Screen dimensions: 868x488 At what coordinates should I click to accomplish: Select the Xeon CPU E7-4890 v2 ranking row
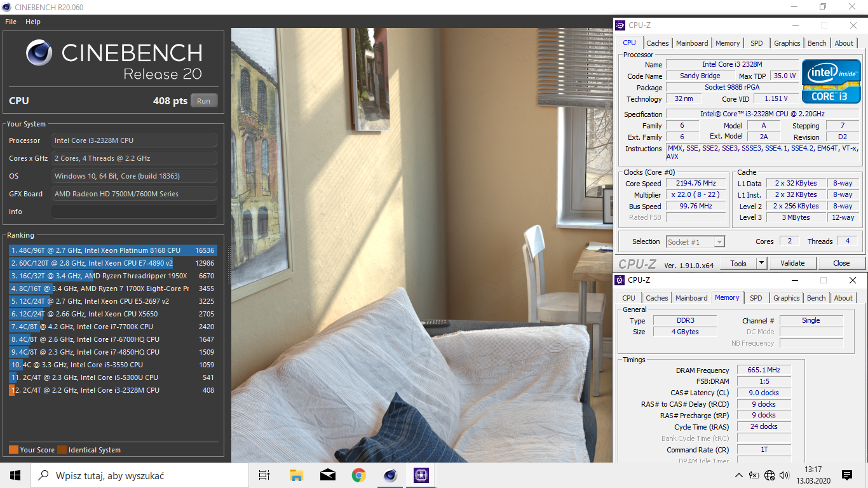click(x=113, y=263)
